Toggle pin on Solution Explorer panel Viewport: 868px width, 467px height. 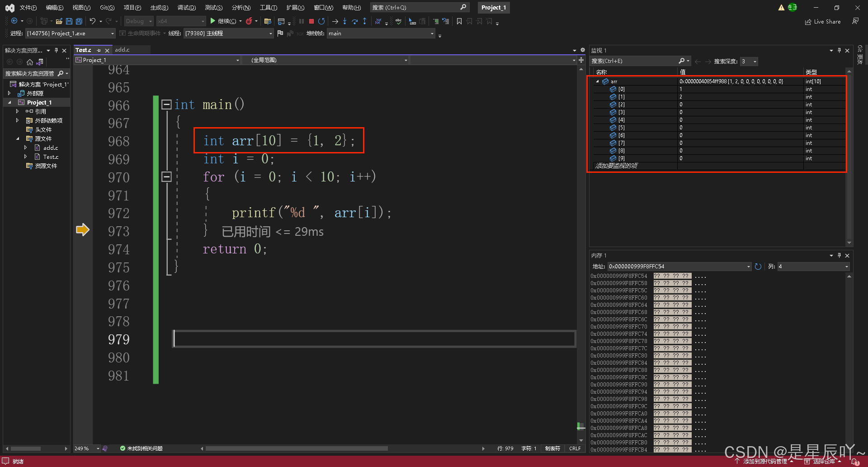(56, 50)
